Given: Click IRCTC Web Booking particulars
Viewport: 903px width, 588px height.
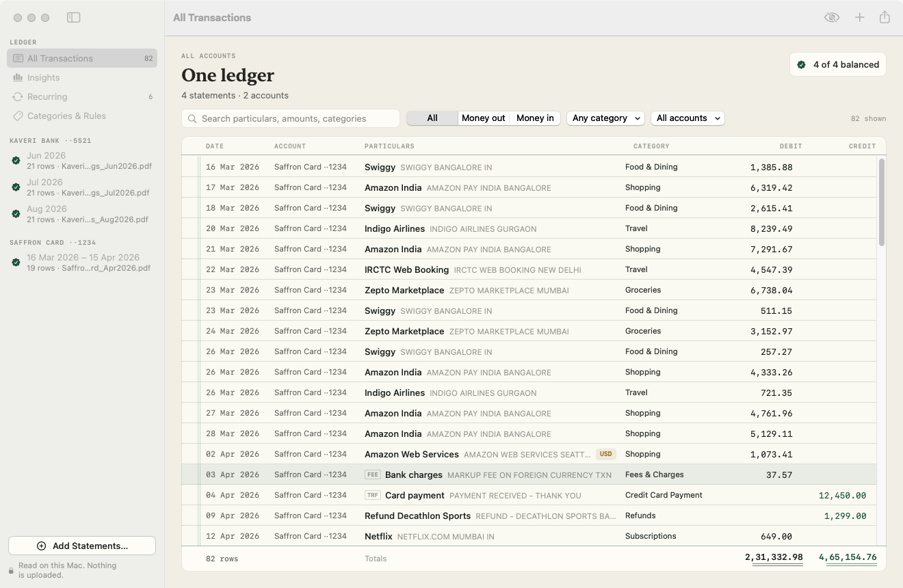Looking at the screenshot, I should coord(406,269).
